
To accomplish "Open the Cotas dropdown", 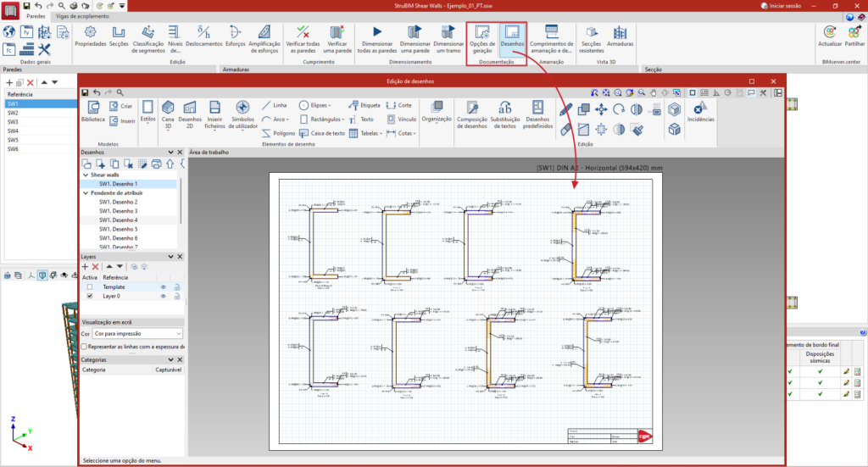I will pos(401,133).
